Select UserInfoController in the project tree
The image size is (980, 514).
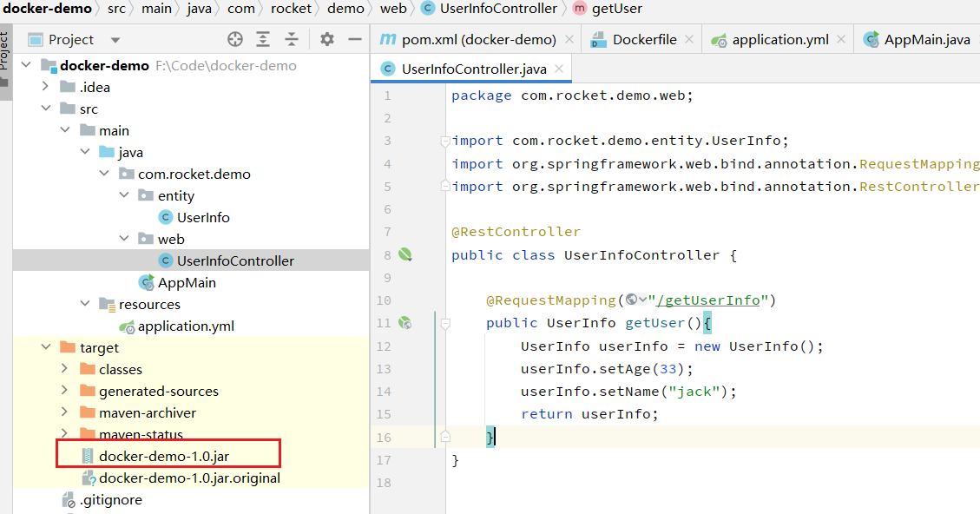coord(235,260)
